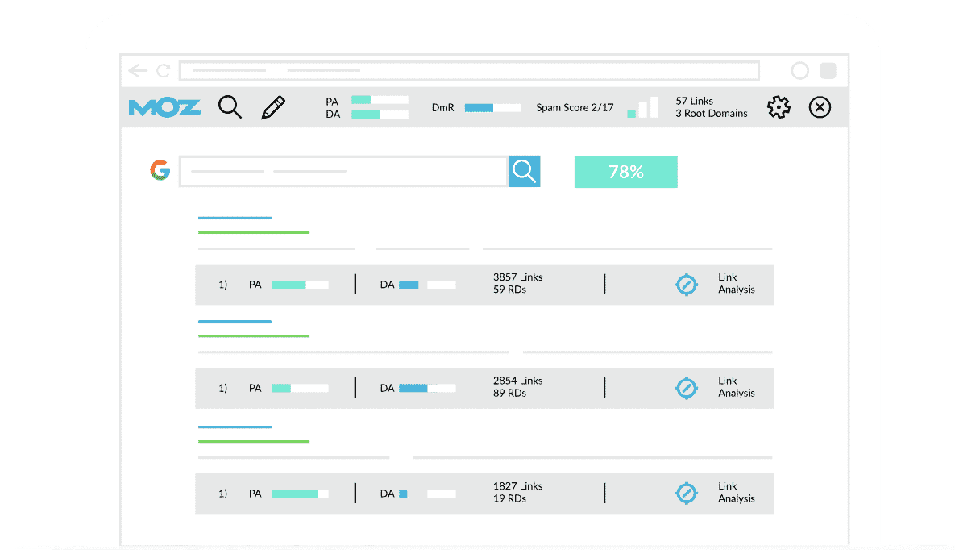Click the blue search button with magnifier

coord(524,171)
